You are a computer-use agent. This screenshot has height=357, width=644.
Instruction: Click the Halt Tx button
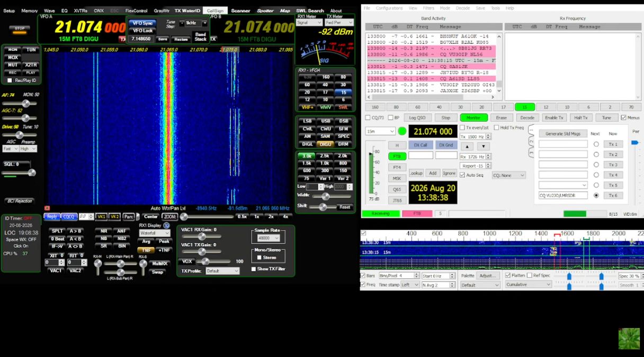[580, 117]
